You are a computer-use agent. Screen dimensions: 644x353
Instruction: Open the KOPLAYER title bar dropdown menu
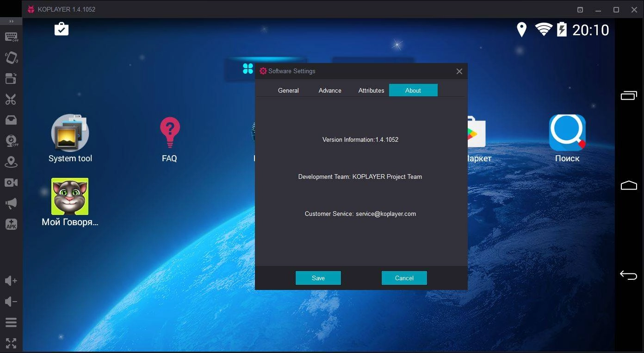tap(580, 9)
